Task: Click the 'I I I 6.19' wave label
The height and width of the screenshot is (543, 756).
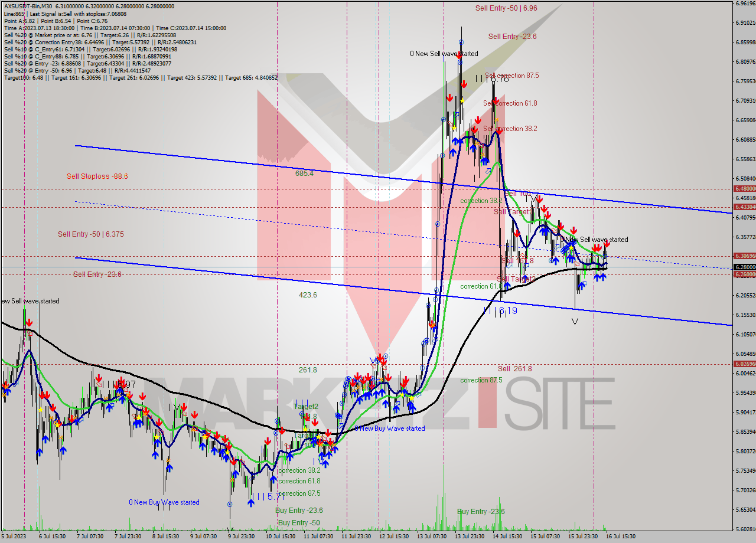Action: point(500,310)
